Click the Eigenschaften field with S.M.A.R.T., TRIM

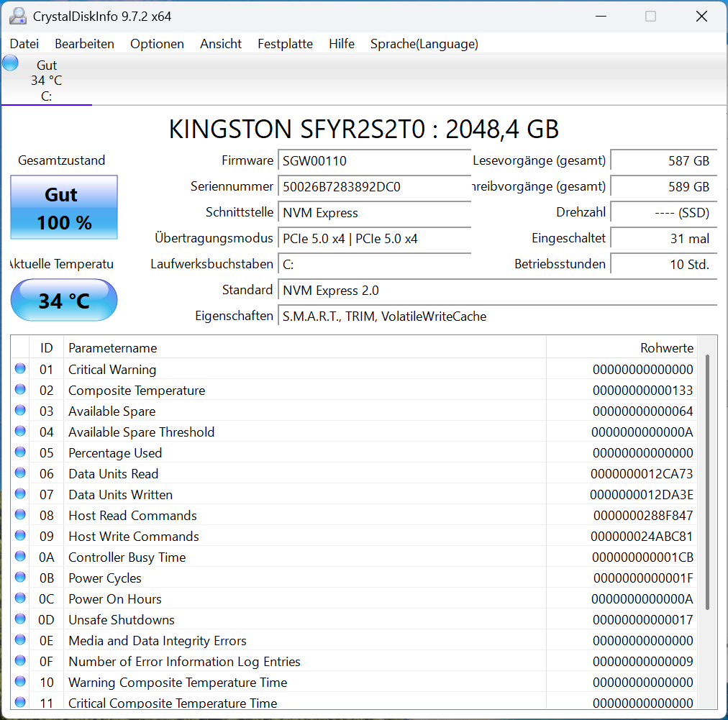click(x=497, y=316)
